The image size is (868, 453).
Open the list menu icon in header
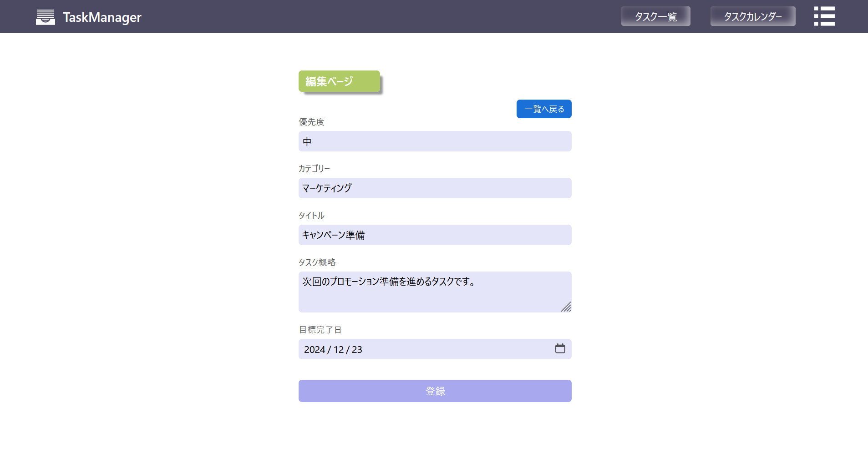click(824, 16)
